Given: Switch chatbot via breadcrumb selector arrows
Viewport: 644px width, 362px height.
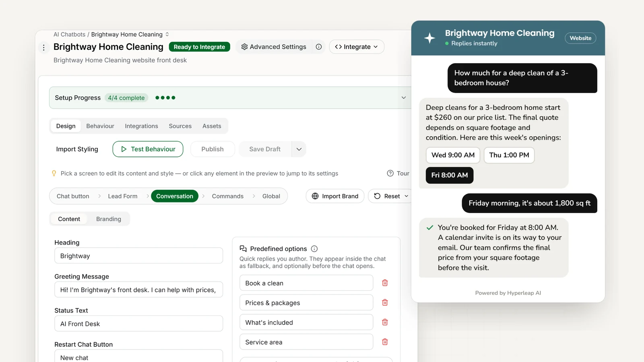Looking at the screenshot, I should [x=167, y=35].
